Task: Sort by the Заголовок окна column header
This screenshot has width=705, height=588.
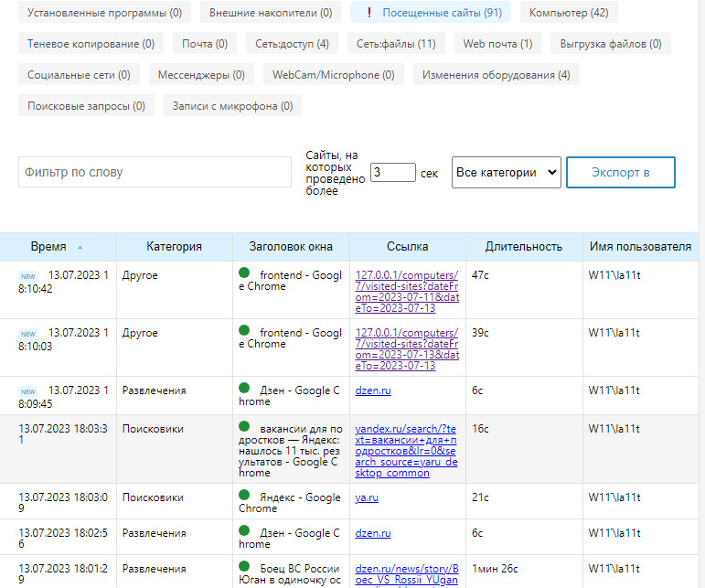Action: click(x=291, y=246)
